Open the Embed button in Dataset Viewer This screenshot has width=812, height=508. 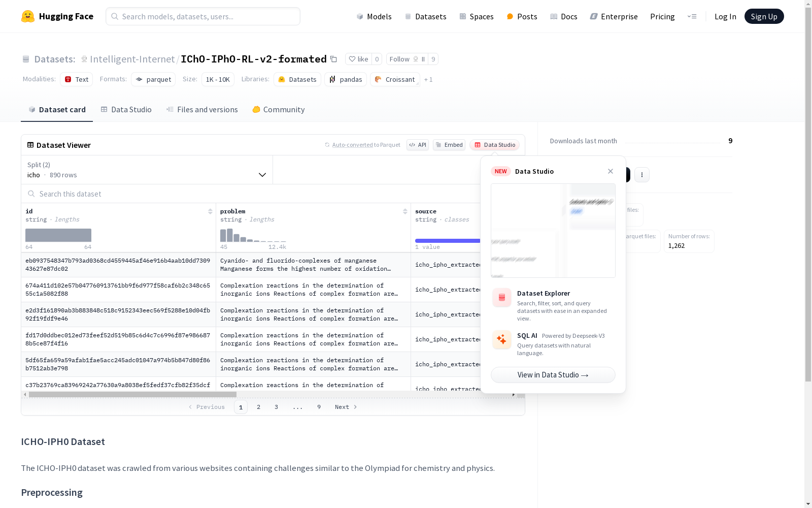click(x=449, y=145)
